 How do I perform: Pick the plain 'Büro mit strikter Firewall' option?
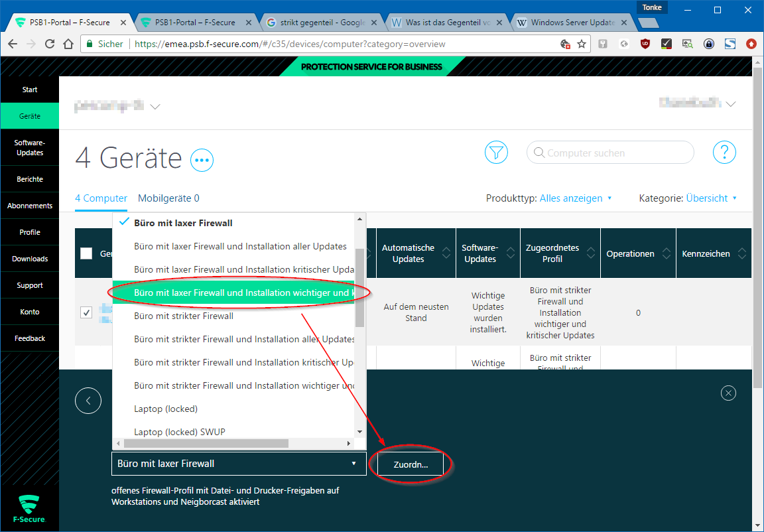[233, 316]
